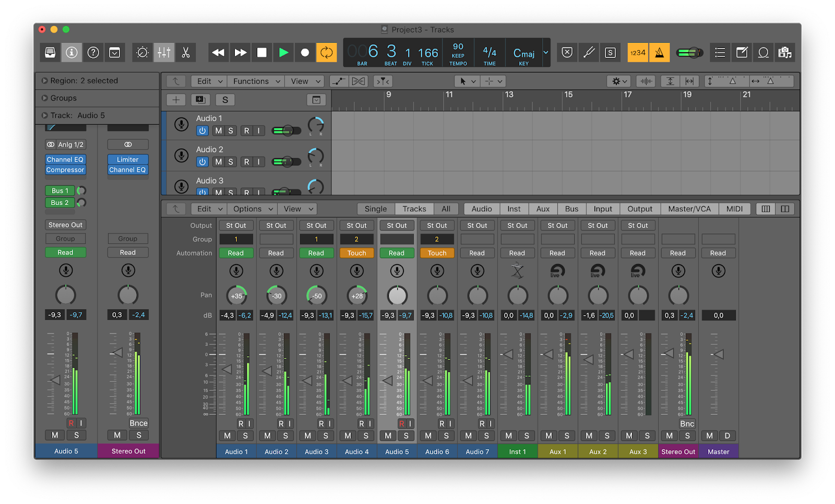This screenshot has height=504, width=835.
Task: Click the Bus 1 send slot
Action: coord(60,191)
